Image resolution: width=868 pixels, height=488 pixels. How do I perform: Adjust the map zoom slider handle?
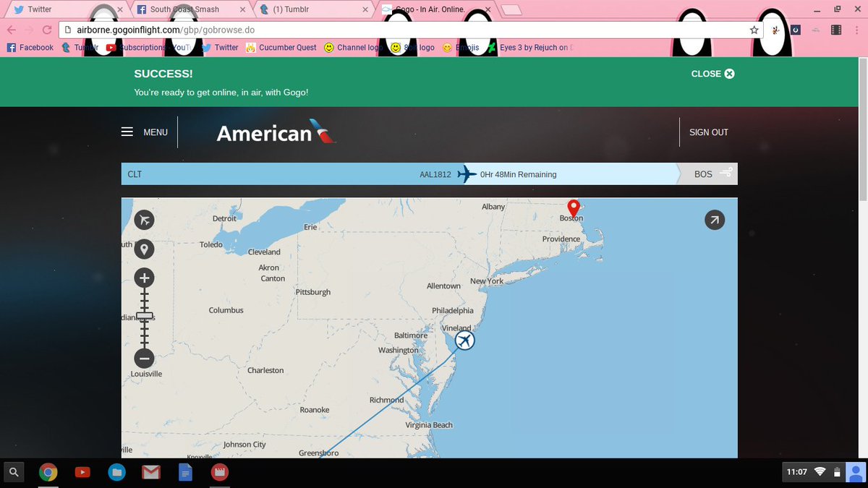pyautogui.click(x=145, y=316)
